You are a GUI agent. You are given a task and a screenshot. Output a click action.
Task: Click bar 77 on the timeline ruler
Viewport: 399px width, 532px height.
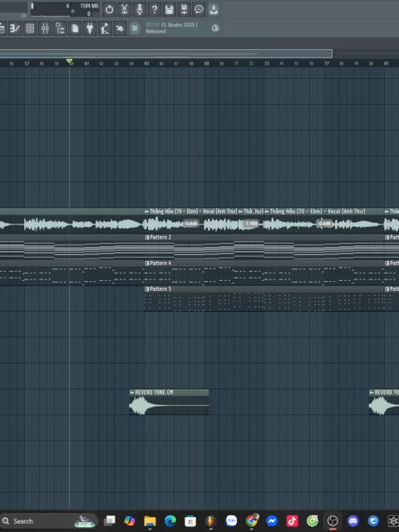(327, 63)
